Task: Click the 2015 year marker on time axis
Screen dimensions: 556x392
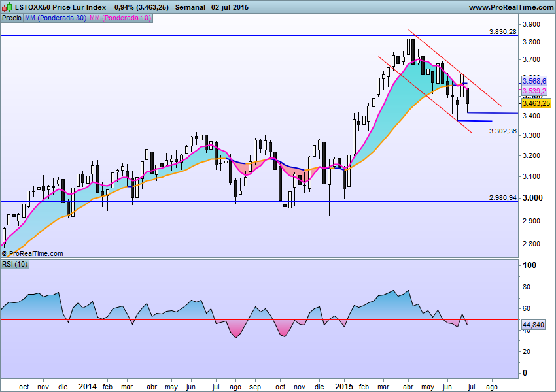Action: (343, 386)
